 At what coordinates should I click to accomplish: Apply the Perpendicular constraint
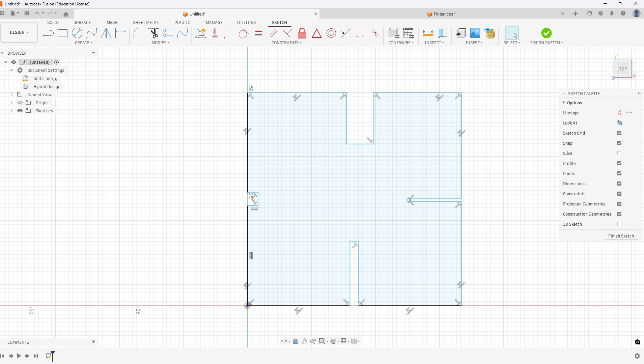(x=288, y=33)
